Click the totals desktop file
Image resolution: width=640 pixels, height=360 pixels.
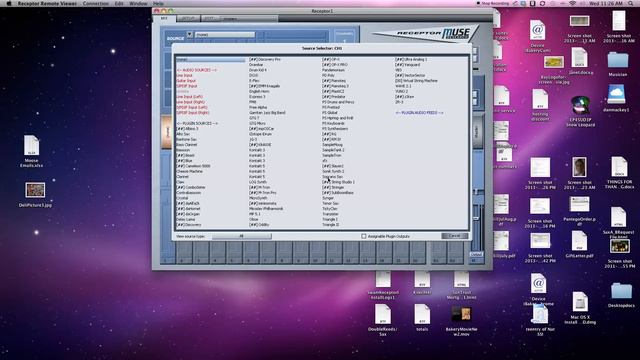click(422, 318)
